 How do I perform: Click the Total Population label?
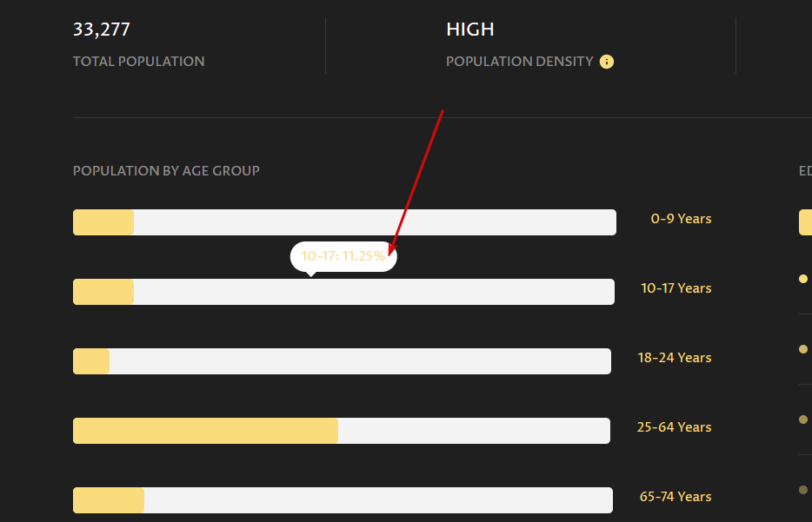click(x=139, y=61)
